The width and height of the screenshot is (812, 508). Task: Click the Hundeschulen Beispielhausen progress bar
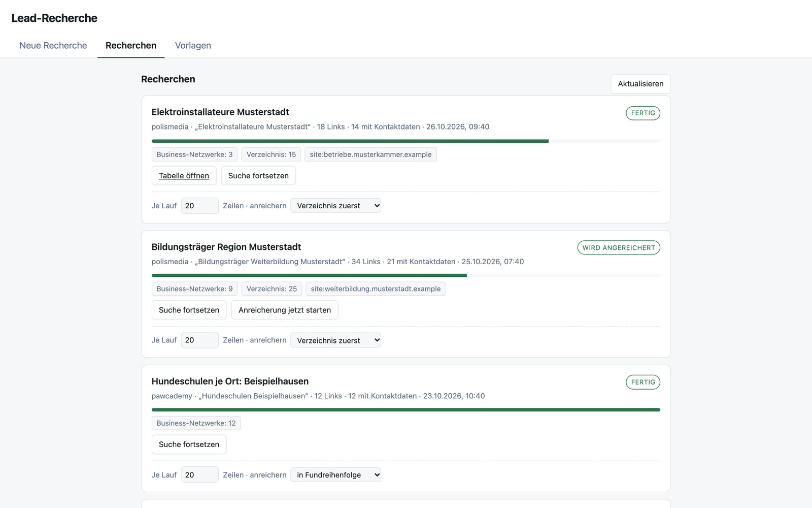coord(406,410)
